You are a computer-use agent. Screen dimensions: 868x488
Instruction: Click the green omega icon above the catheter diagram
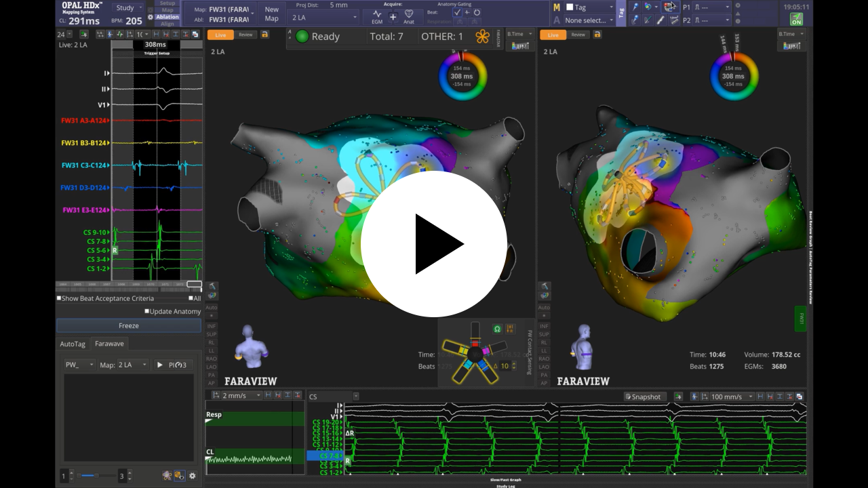[496, 329]
